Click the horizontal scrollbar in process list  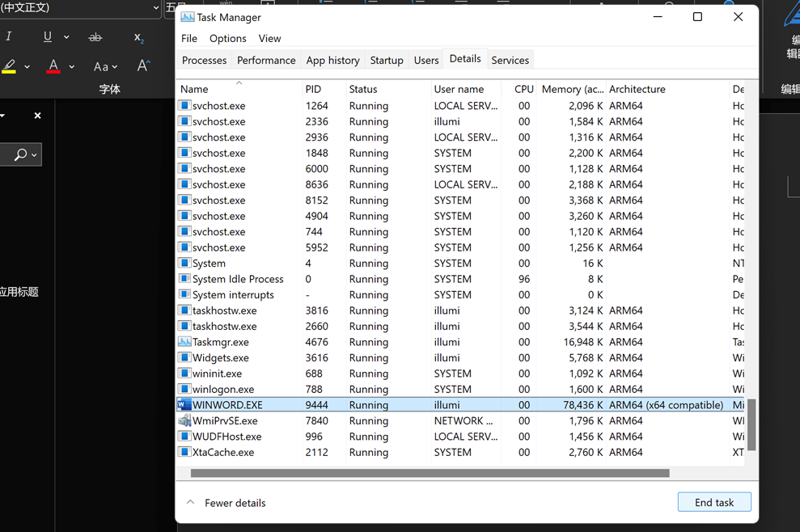430,473
